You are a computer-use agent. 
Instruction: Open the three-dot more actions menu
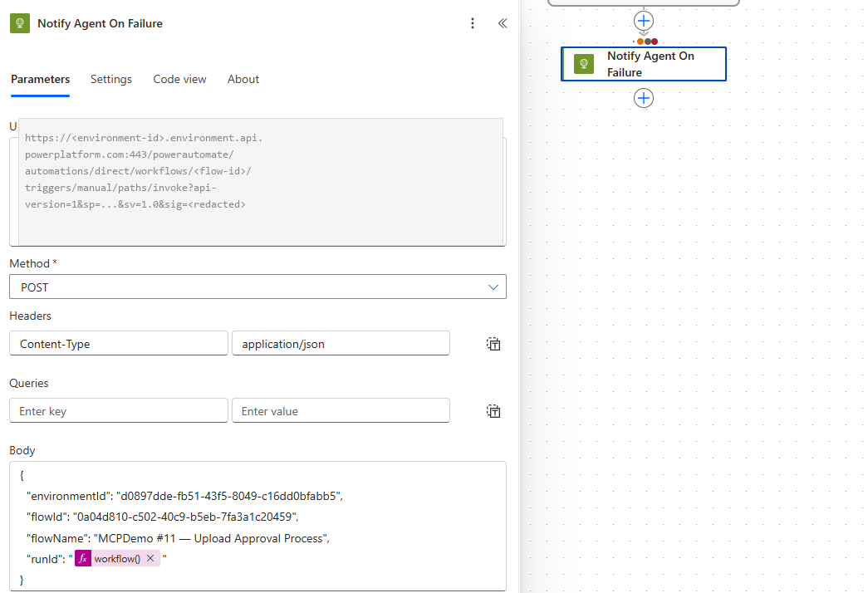[473, 23]
